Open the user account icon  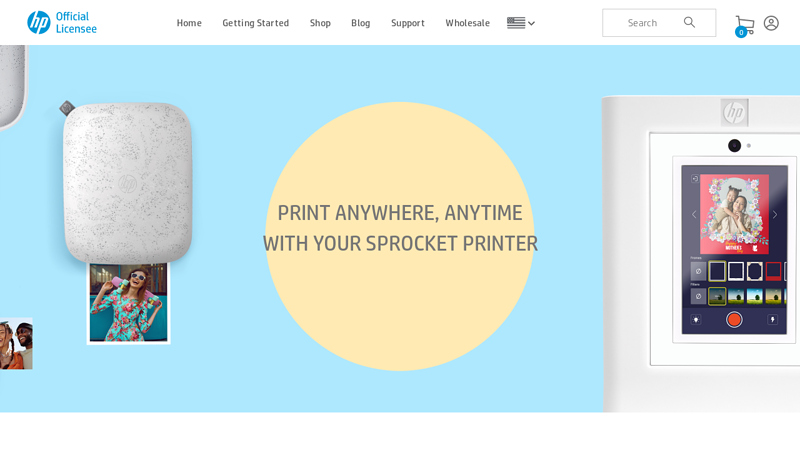coord(771,23)
